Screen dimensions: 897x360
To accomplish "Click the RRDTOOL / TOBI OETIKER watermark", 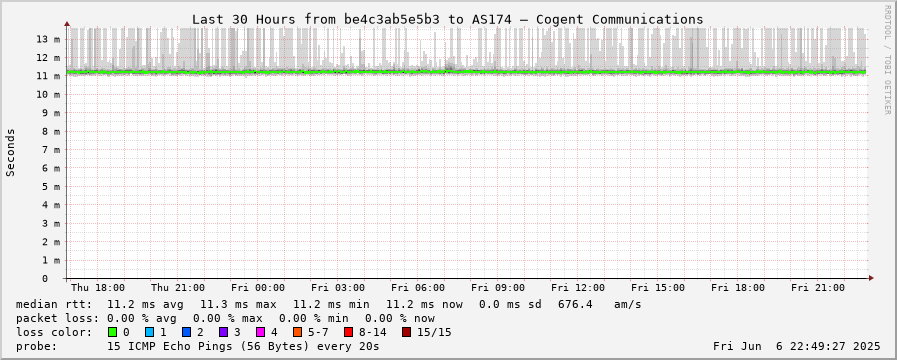I will coord(887,59).
